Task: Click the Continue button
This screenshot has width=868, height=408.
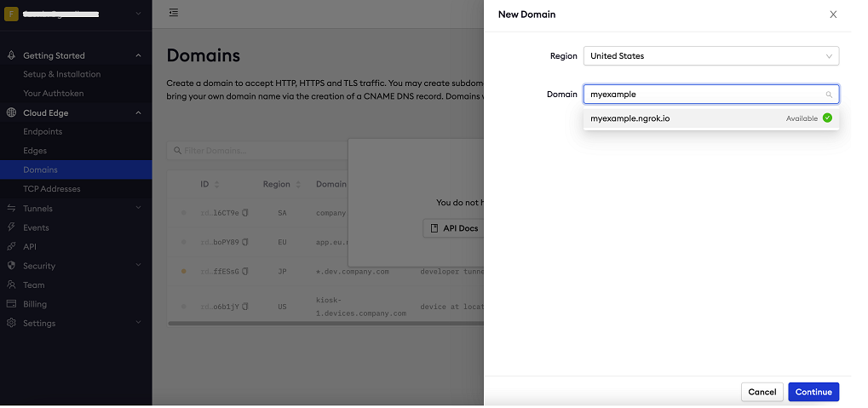Action: click(813, 392)
